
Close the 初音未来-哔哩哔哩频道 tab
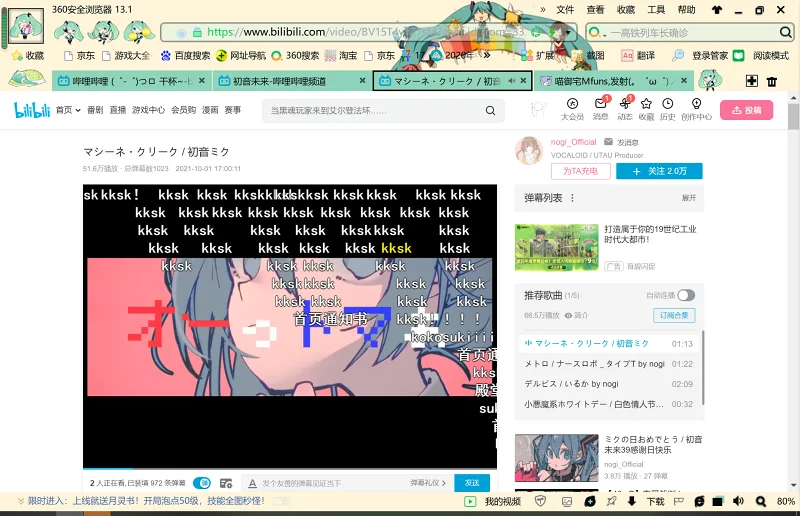coord(362,81)
